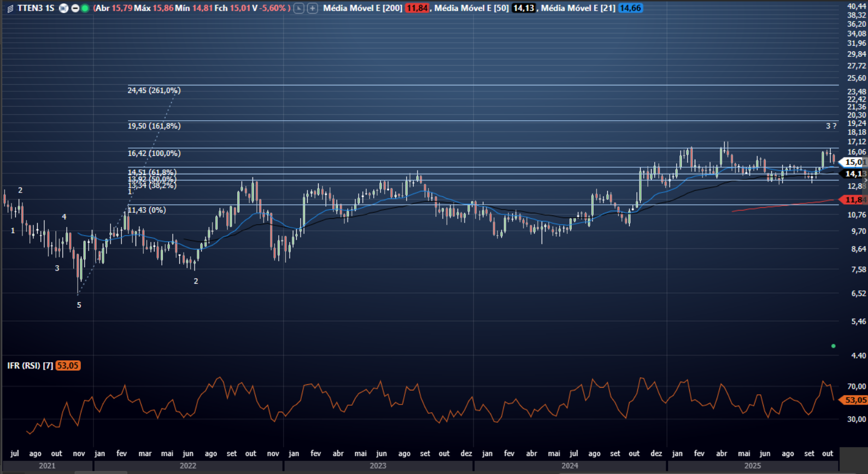This screenshot has height=474, width=868.
Task: Click the red 11,84 price axis tag
Action: 854,200
